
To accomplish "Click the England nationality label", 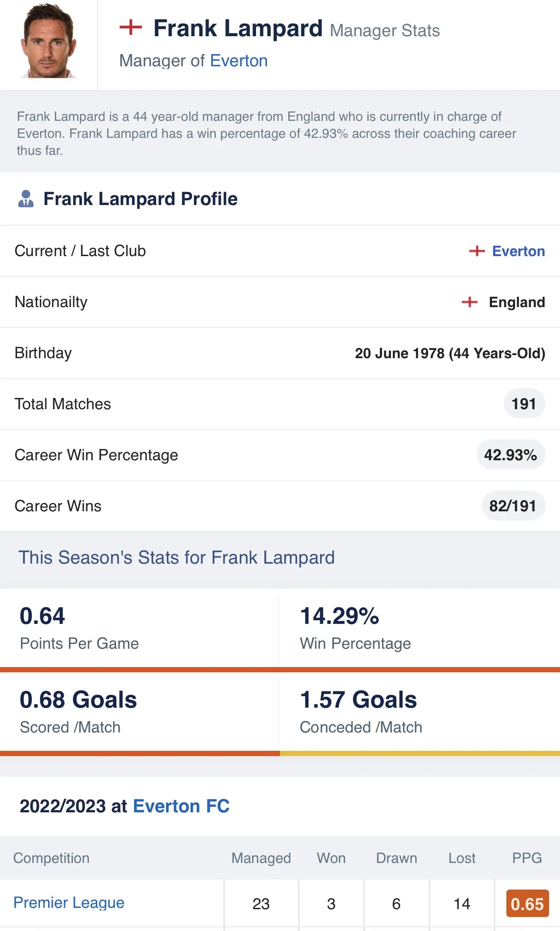I will 517,302.
